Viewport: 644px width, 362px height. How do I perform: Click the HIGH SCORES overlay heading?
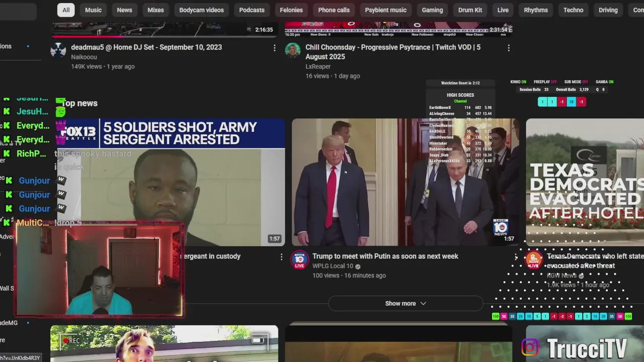pos(460,95)
